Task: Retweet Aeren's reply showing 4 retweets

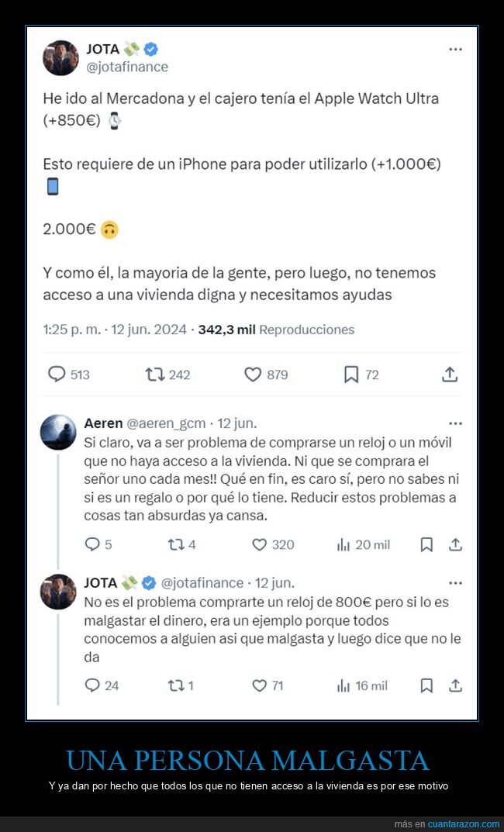Action: click(175, 544)
